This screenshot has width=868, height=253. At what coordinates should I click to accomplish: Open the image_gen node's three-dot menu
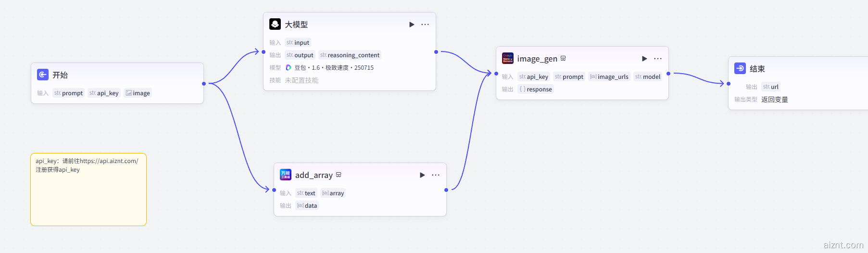point(658,59)
